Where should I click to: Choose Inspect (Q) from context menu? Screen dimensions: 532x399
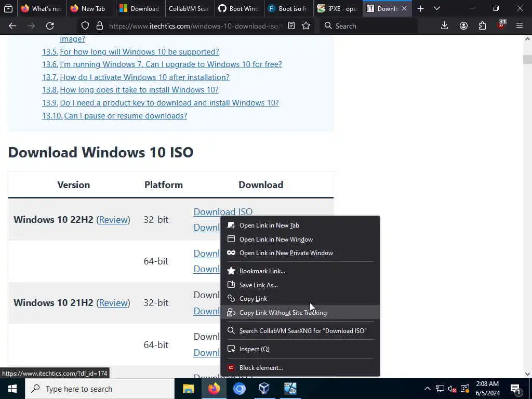click(300, 349)
